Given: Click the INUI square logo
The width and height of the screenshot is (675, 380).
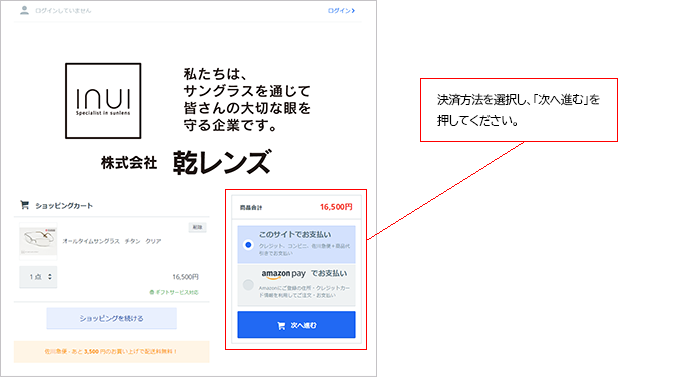Looking at the screenshot, I should click(x=103, y=101).
